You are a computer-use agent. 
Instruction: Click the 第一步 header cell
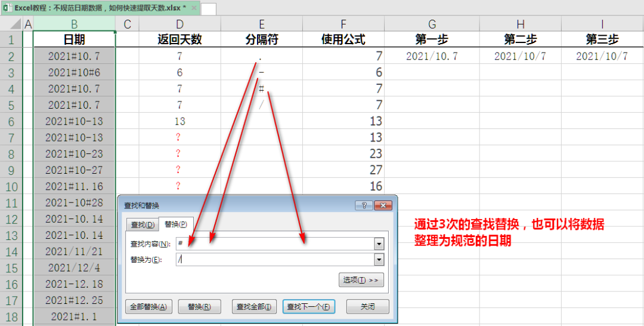pyautogui.click(x=432, y=40)
